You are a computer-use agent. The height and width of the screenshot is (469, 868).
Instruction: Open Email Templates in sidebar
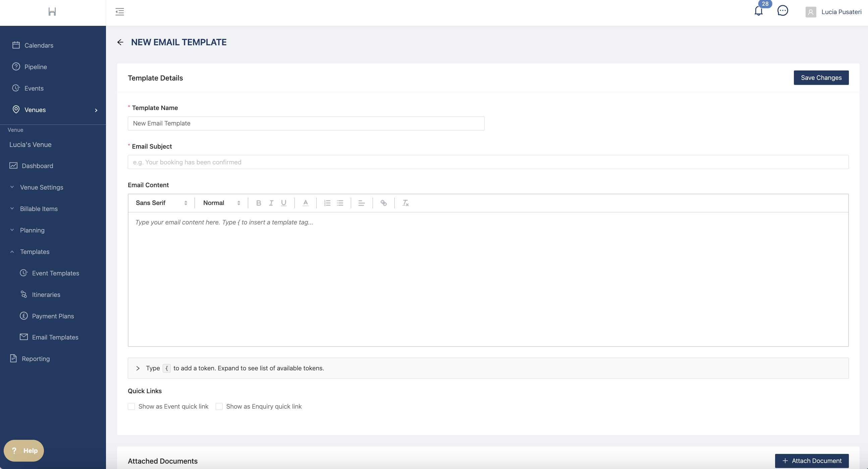pyautogui.click(x=55, y=337)
